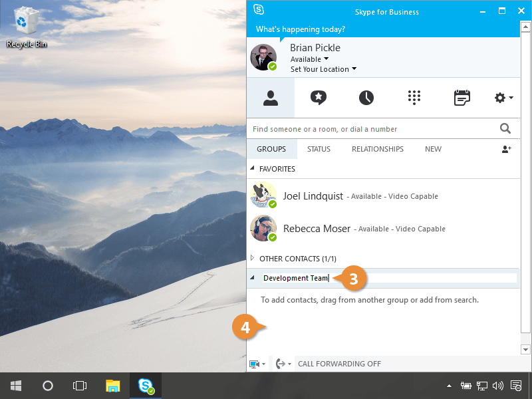Collapse the Development Team group
The width and height of the screenshot is (532, 399).
tap(252, 278)
